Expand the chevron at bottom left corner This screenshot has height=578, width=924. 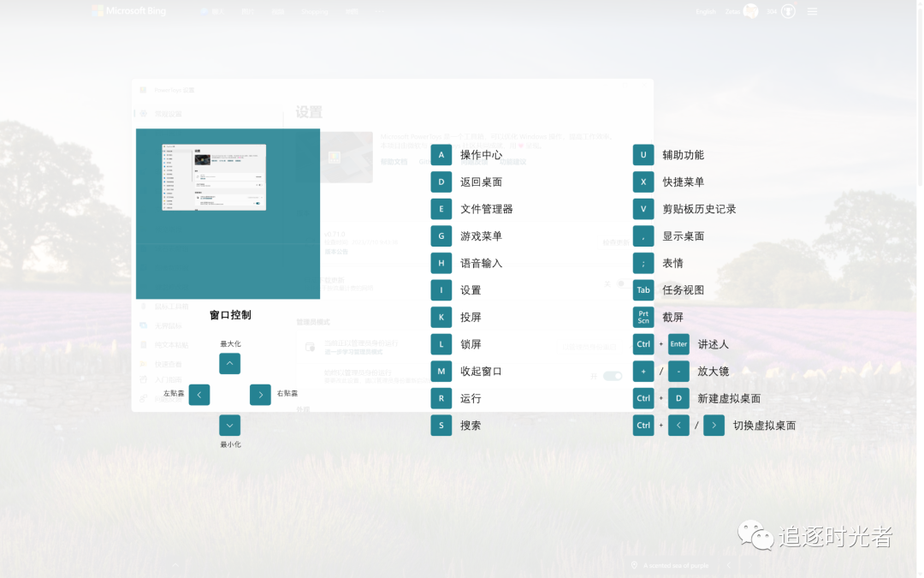click(x=175, y=565)
